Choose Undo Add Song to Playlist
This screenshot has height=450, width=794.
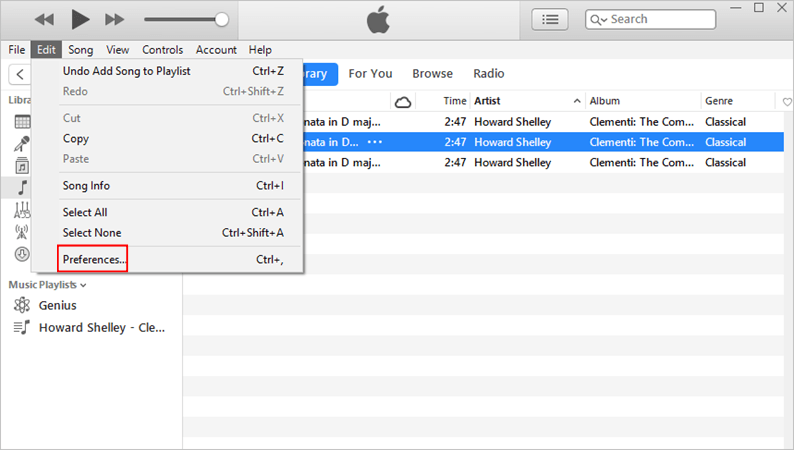click(x=168, y=71)
